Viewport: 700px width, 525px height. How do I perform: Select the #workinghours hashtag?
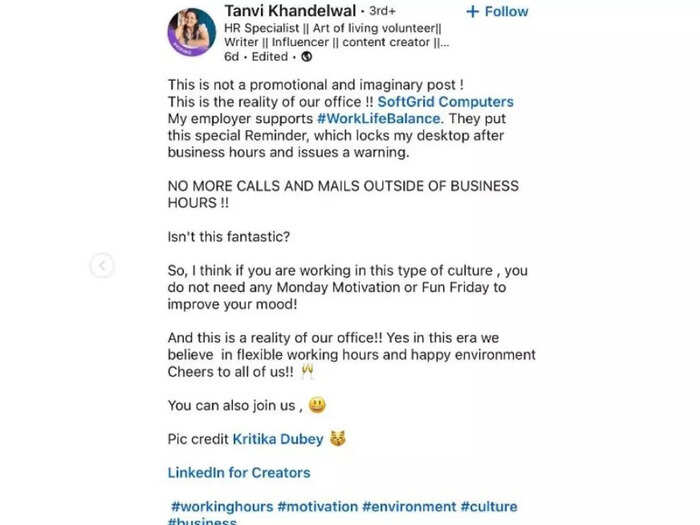coord(222,507)
